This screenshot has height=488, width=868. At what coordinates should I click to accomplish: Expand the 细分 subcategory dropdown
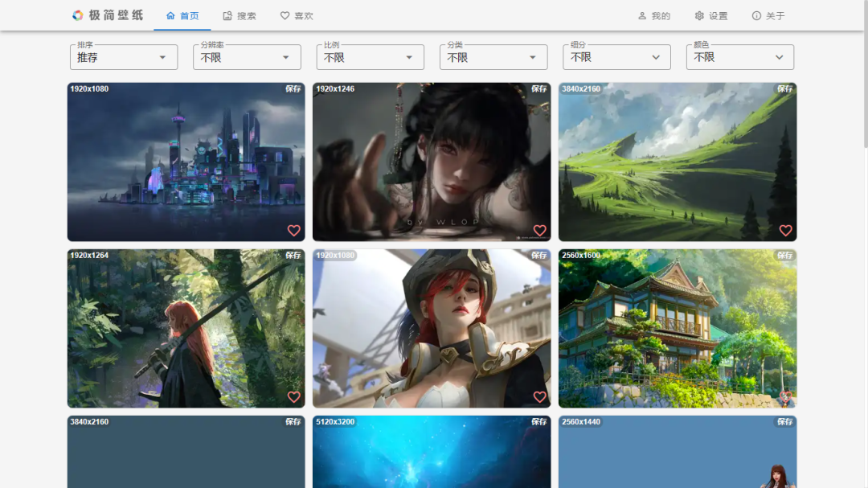pos(616,57)
